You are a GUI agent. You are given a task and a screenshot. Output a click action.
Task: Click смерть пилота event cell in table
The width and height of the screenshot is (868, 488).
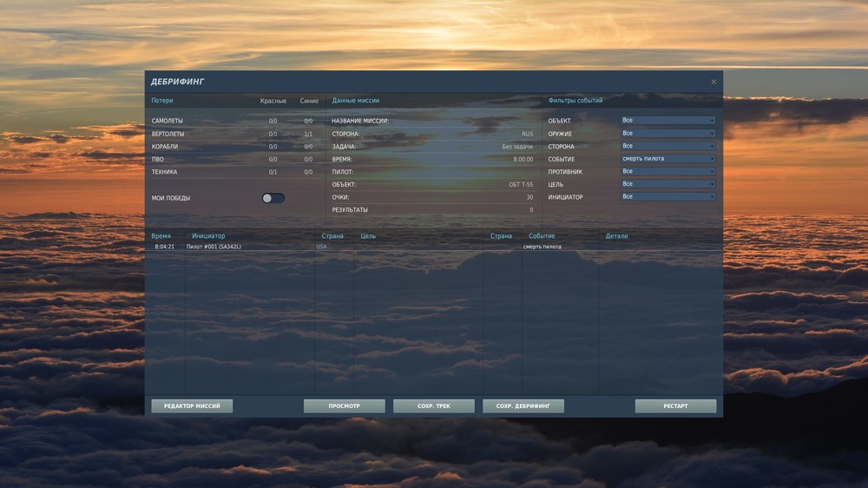coord(542,247)
